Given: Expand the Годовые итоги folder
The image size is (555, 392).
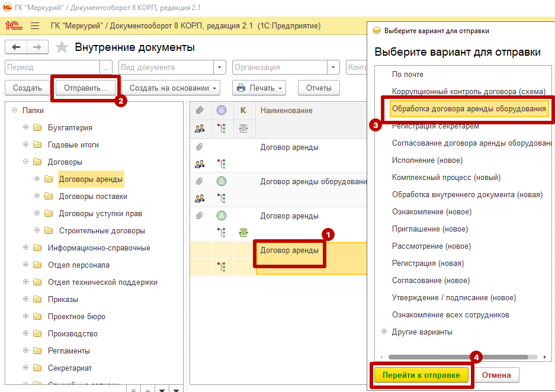Looking at the screenshot, I should (x=26, y=144).
